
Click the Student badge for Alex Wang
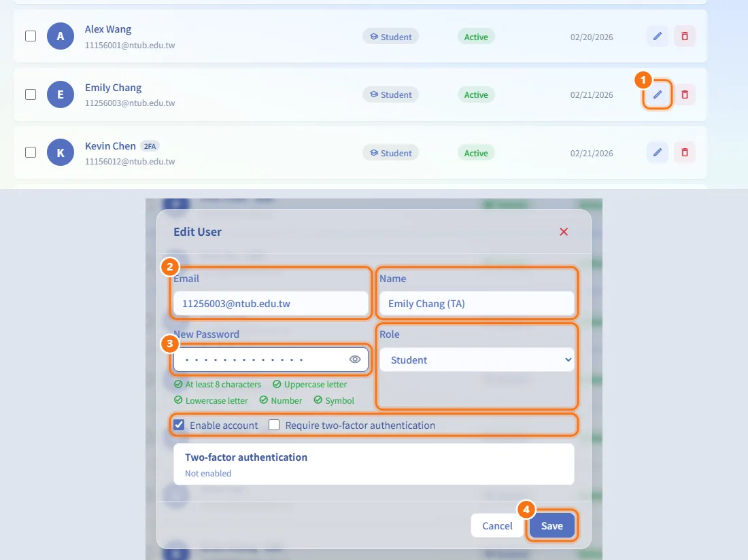pyautogui.click(x=391, y=37)
